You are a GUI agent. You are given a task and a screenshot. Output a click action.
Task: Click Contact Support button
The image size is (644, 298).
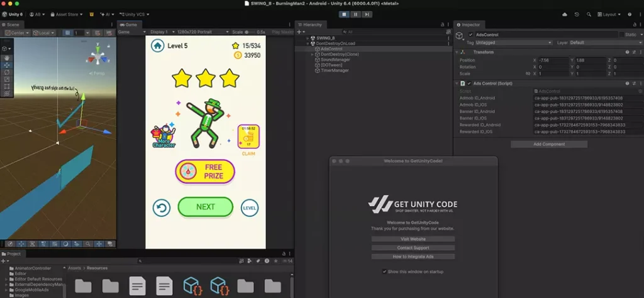click(413, 248)
